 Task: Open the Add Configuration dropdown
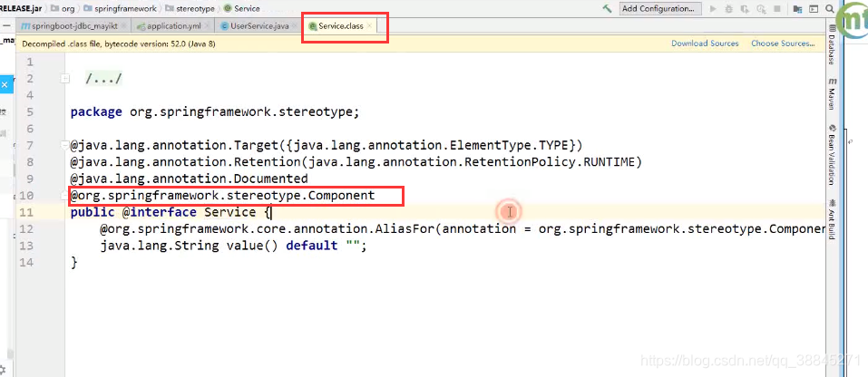(x=660, y=9)
